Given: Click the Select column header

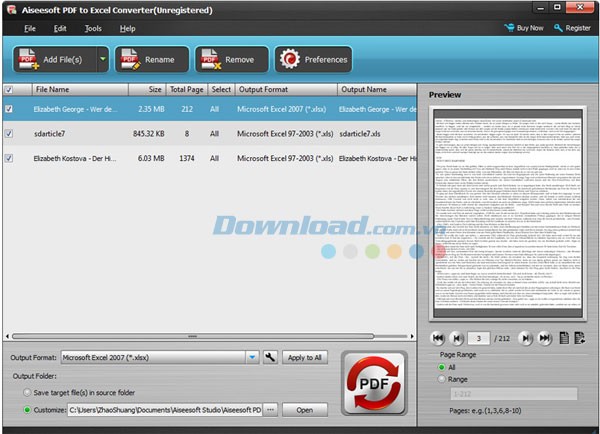Looking at the screenshot, I should coord(221,90).
